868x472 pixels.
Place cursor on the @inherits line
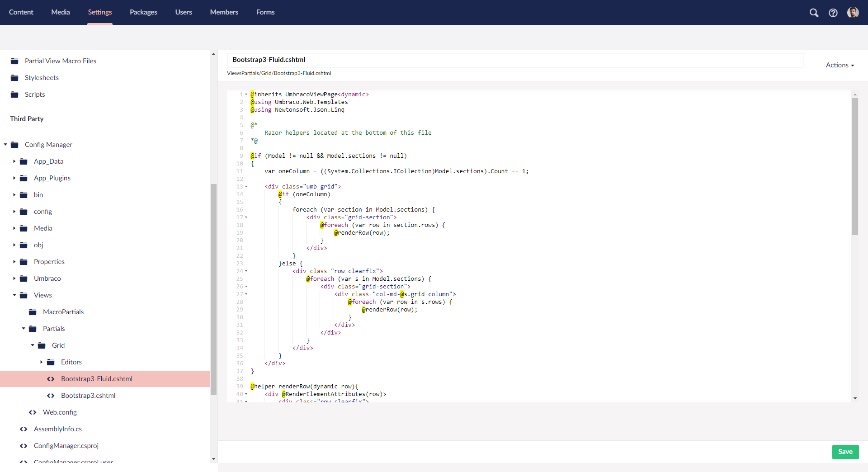(x=310, y=94)
